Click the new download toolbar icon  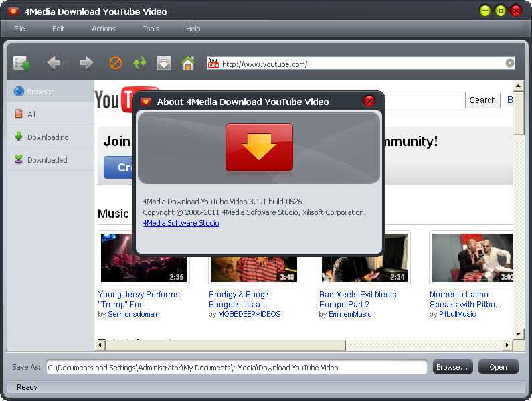22,63
